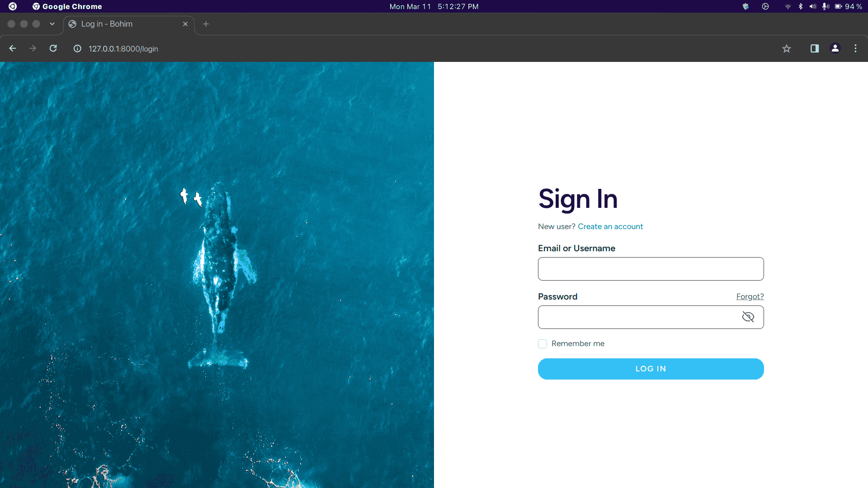This screenshot has width=868, height=488.
Task: Toggle password visibility with the eye icon
Action: (x=748, y=317)
